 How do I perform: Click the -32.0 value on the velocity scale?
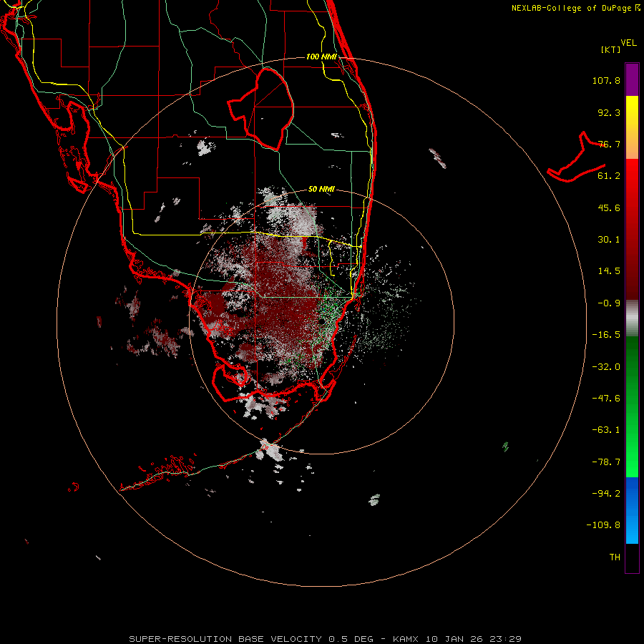coord(606,367)
